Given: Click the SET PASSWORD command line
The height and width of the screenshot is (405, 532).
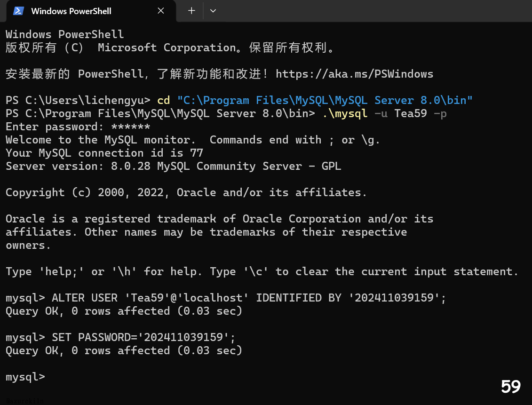Looking at the screenshot, I should click(x=143, y=337).
